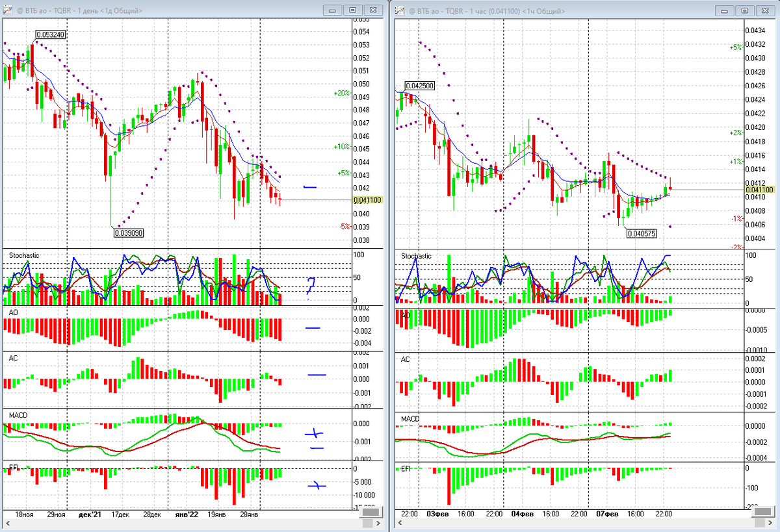Click the chart icon of the daily VTB window
Viewport: 780px width, 532px height.
coord(6,10)
